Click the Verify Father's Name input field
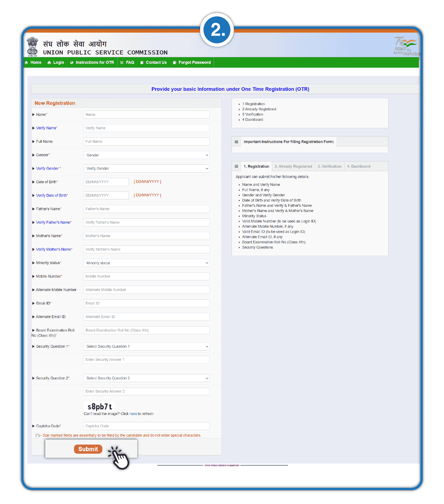Viewport: 444px width, 504px height. (147, 223)
